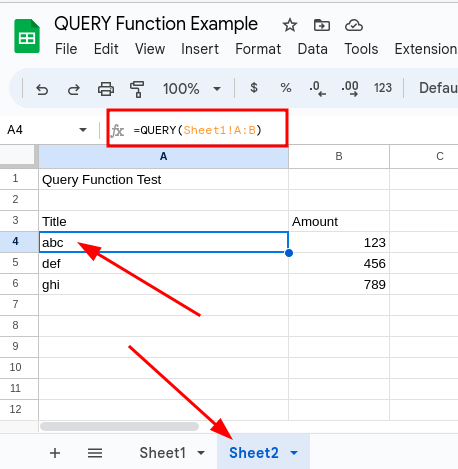This screenshot has width=458, height=469.
Task: Activate the paint format tool
Action: click(x=137, y=89)
